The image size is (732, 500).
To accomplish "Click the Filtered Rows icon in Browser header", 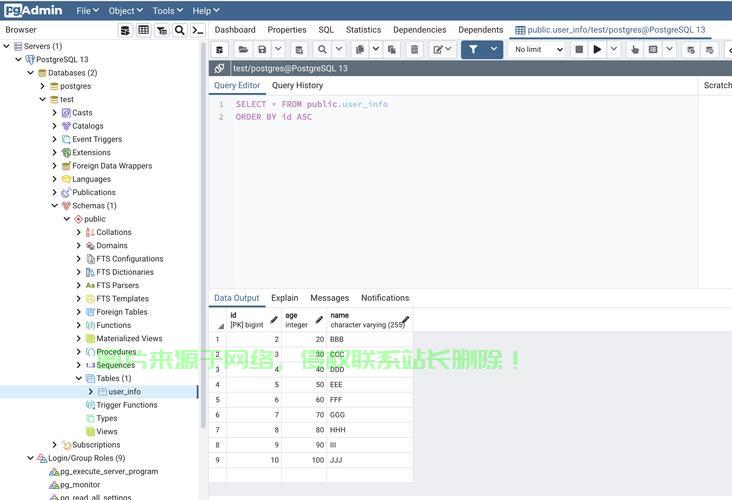I will coord(162,30).
